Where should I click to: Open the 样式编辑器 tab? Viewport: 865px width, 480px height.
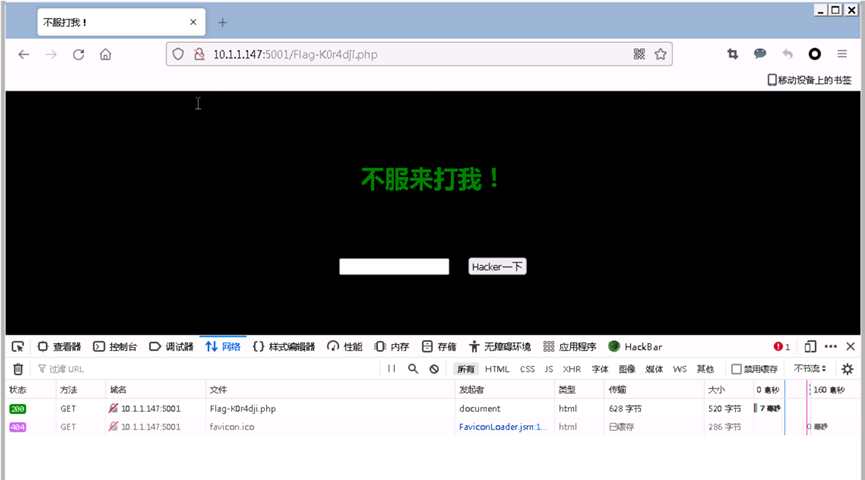[x=284, y=346]
